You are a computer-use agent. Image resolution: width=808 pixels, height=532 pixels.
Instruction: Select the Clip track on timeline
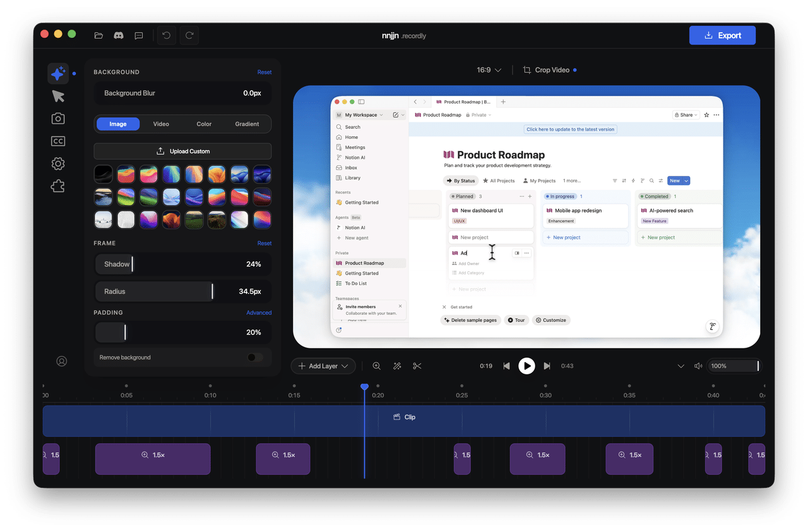404,421
